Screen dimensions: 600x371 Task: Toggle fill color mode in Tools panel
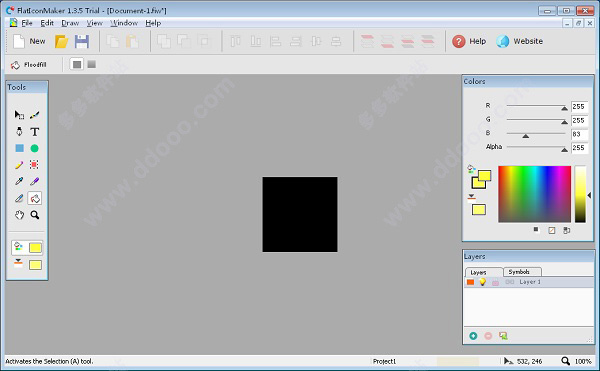[x=18, y=247]
